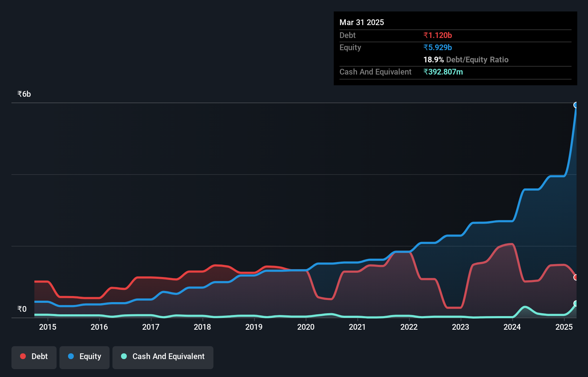588x377 pixels.
Task: Click the 2024 x-axis label
Action: coord(512,327)
